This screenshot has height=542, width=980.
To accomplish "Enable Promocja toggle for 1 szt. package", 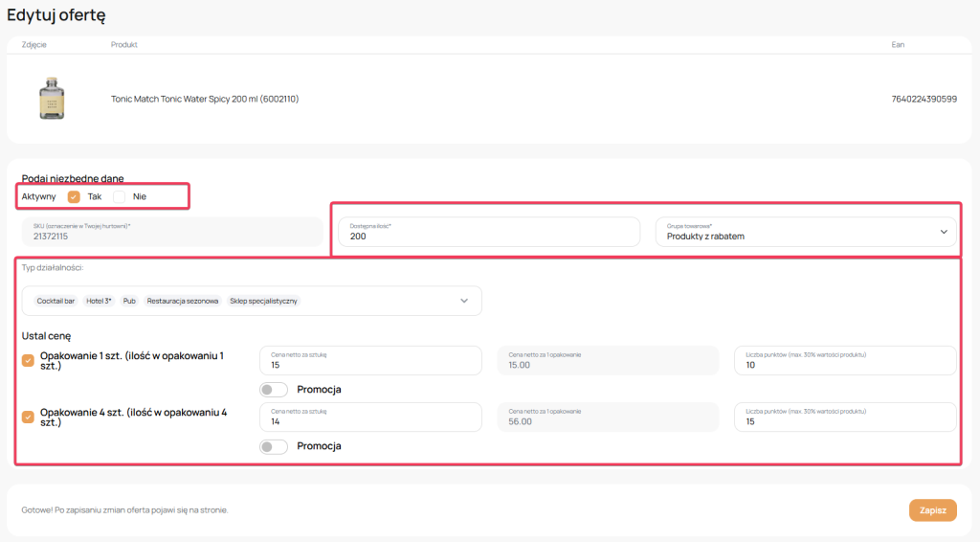I will pyautogui.click(x=274, y=390).
